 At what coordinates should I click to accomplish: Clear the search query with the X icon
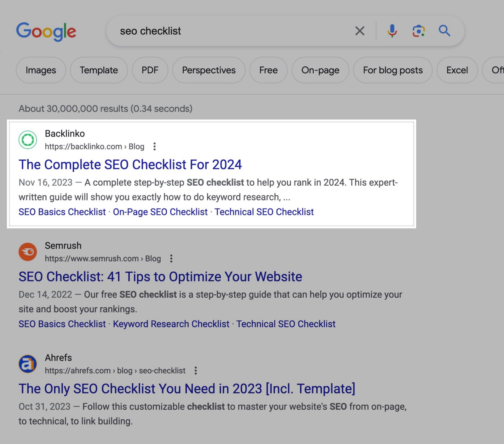tap(359, 31)
